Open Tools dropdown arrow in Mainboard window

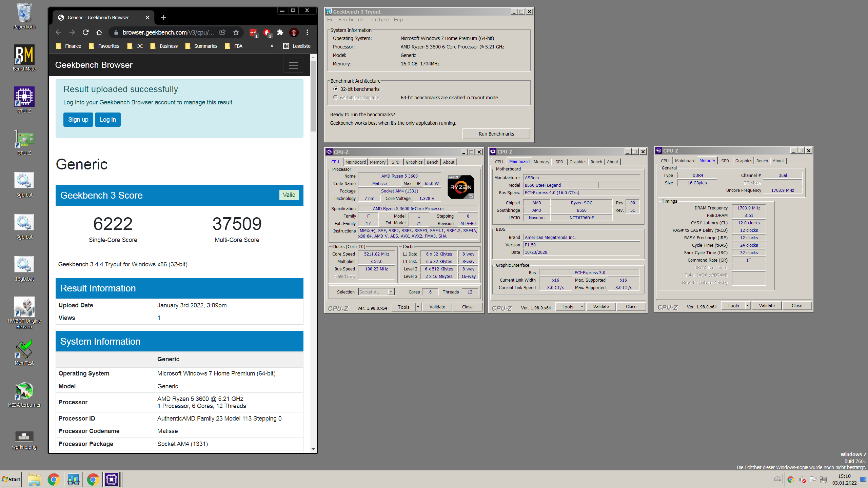[x=582, y=306]
